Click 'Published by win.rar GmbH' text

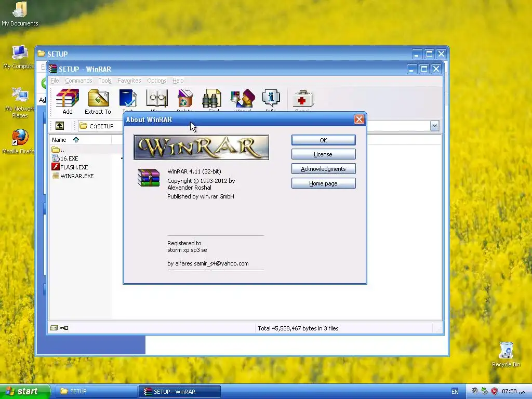pos(201,196)
